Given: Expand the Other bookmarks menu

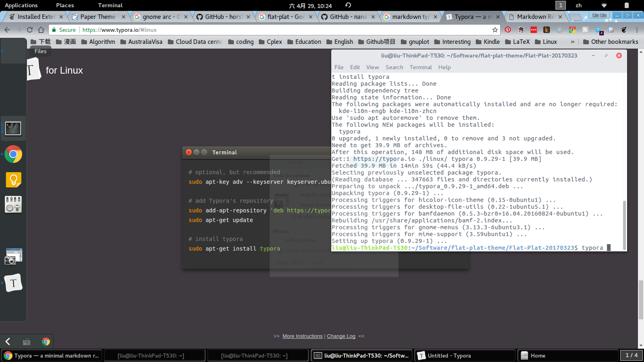Looking at the screenshot, I should point(610,41).
